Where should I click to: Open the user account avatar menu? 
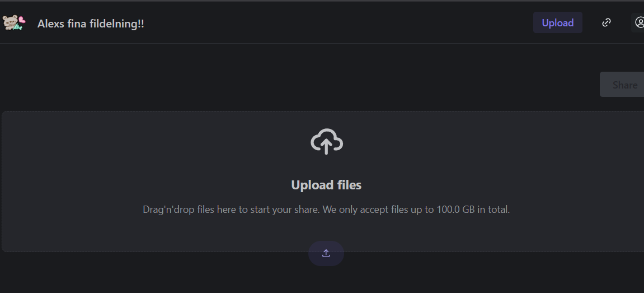pyautogui.click(x=639, y=22)
